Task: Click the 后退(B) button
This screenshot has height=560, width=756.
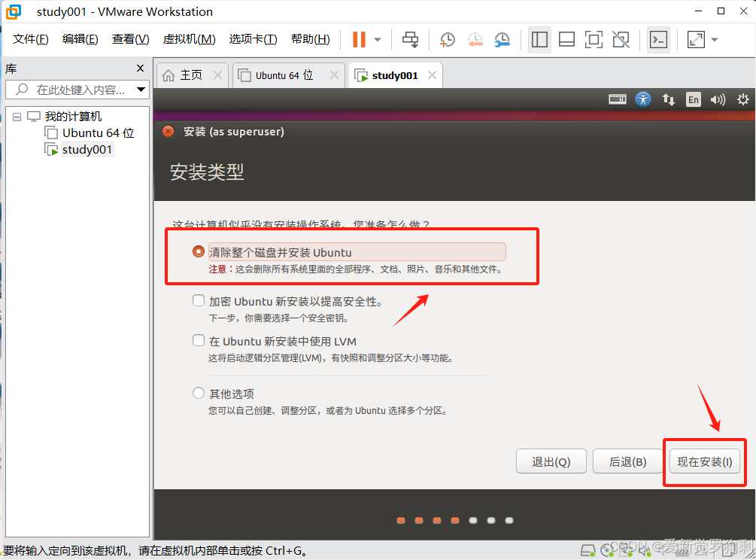Action: click(x=628, y=461)
